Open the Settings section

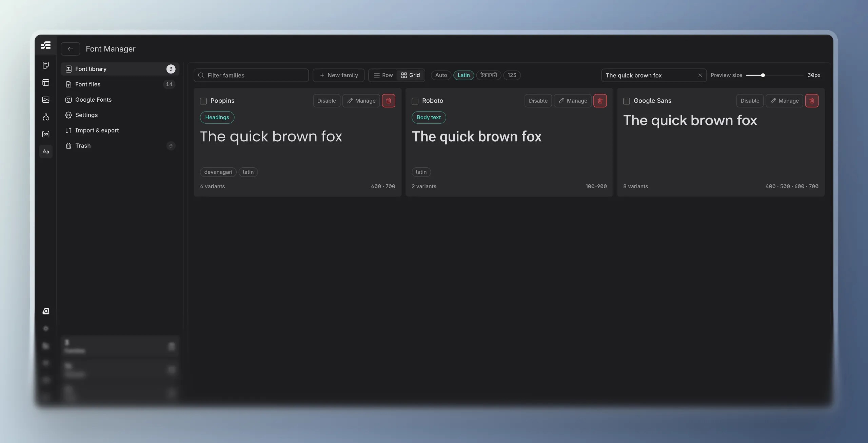120,115
